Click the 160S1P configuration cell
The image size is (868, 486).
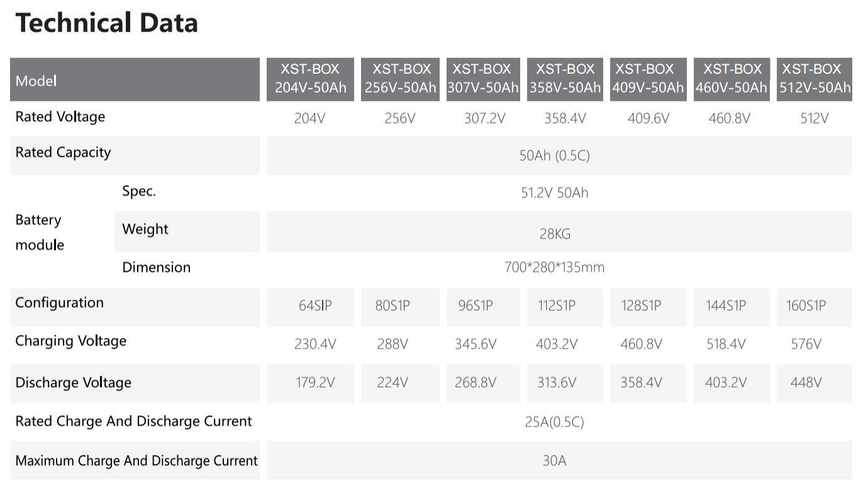[x=806, y=306]
